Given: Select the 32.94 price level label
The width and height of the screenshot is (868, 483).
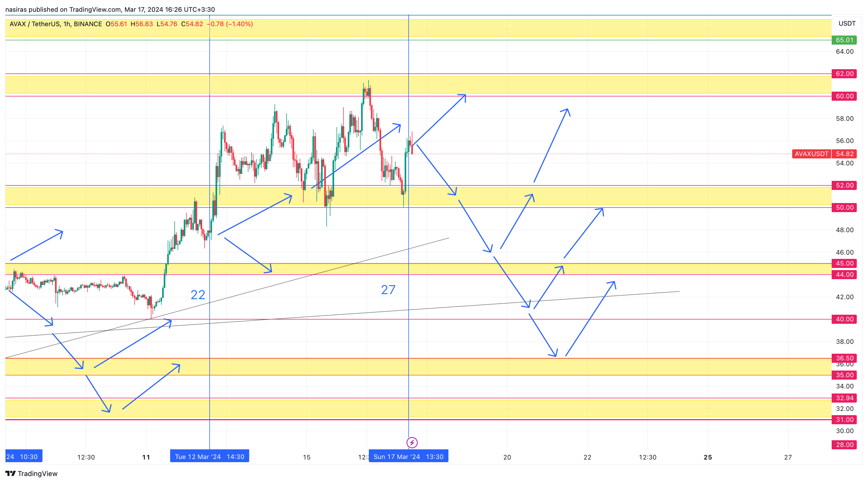Looking at the screenshot, I should (x=844, y=398).
